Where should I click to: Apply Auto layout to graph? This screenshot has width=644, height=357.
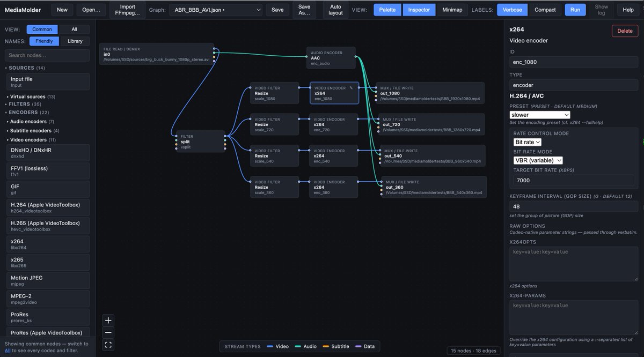[335, 10]
